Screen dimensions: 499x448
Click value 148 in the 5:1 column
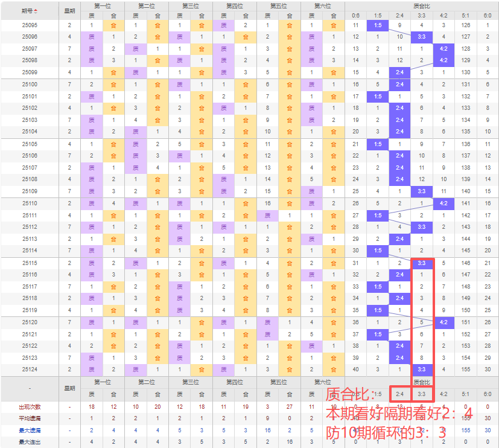pos(466,287)
